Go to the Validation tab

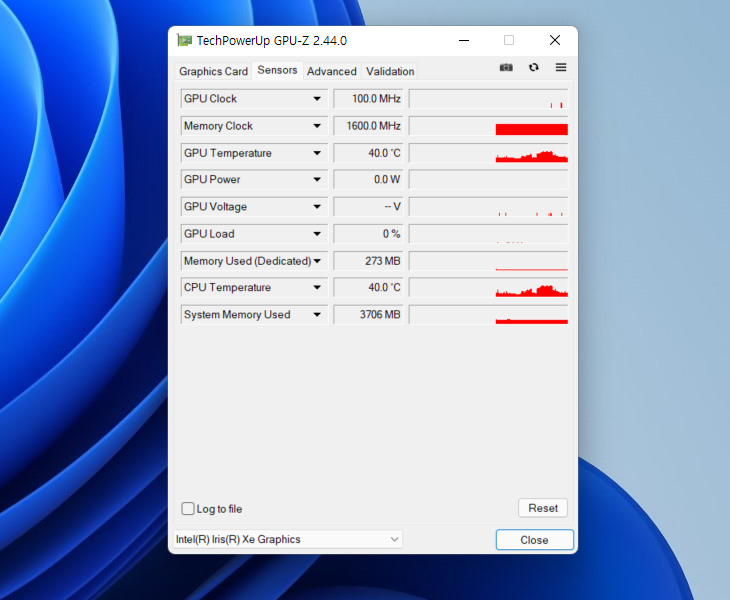pos(390,71)
